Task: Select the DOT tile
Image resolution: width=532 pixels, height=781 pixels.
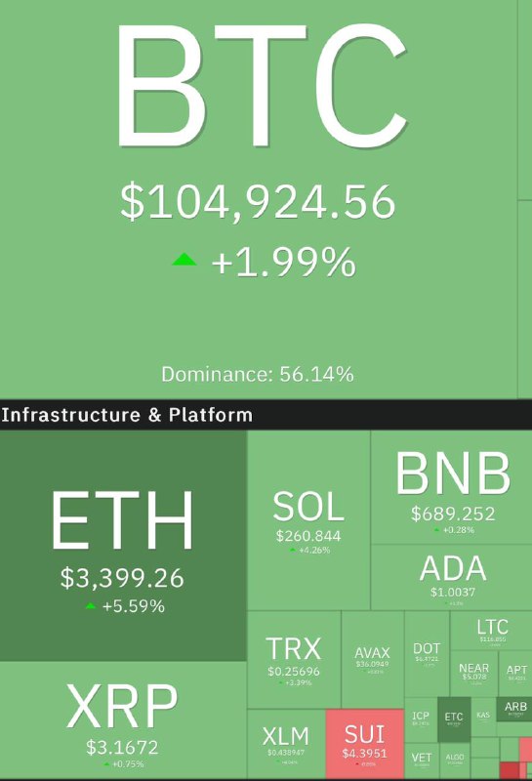Action: point(427,654)
